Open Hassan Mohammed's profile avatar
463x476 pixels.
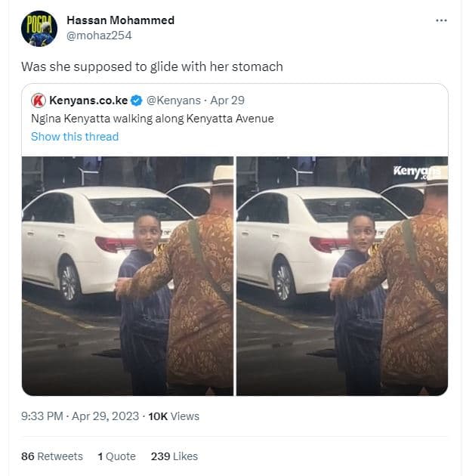tap(39, 29)
